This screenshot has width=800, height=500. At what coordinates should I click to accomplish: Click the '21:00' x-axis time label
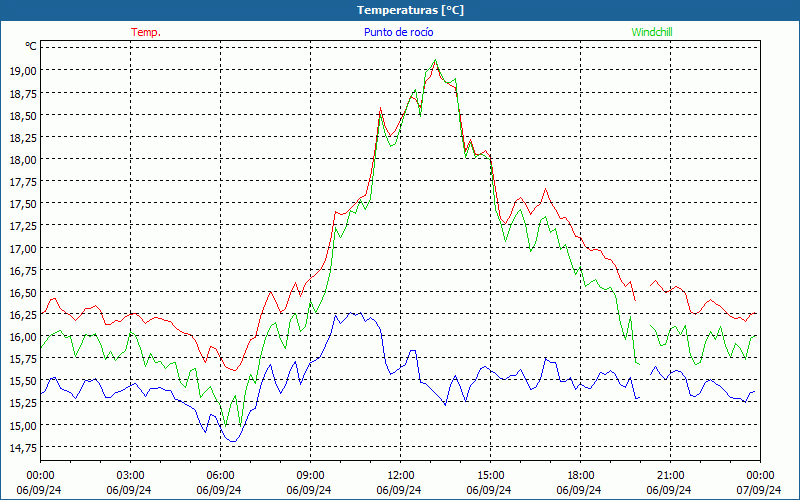pos(670,476)
